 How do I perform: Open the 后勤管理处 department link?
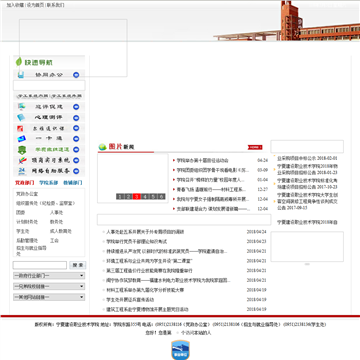27,240
